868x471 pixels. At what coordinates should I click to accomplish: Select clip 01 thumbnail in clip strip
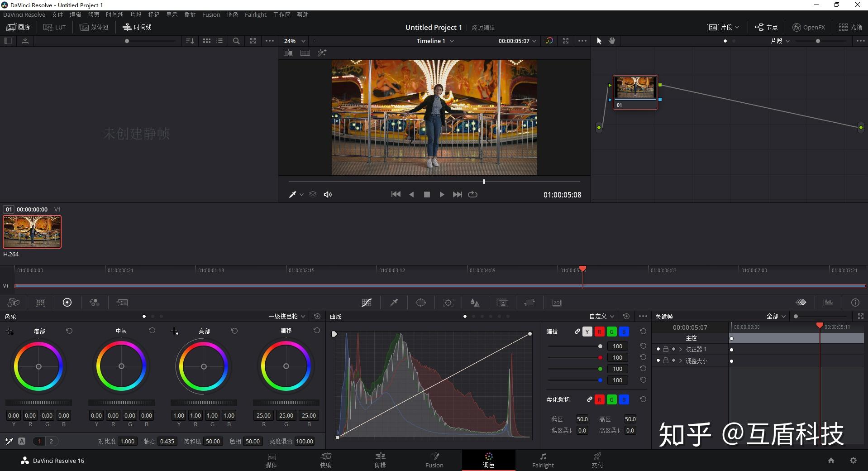point(32,232)
